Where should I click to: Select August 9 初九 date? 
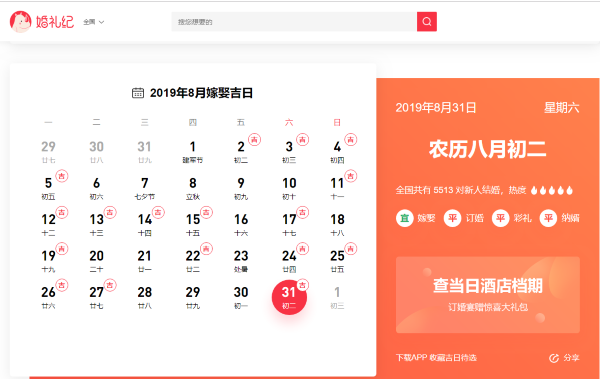point(241,188)
